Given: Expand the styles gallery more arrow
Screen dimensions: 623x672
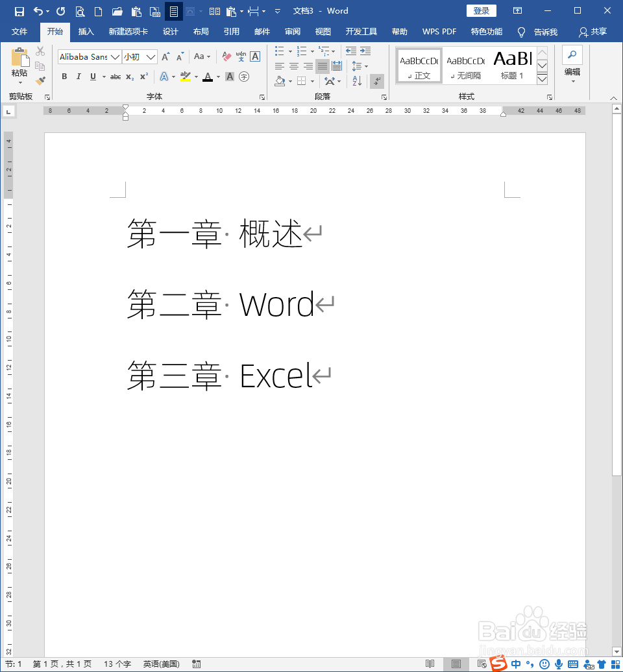Looking at the screenshot, I should [542, 79].
